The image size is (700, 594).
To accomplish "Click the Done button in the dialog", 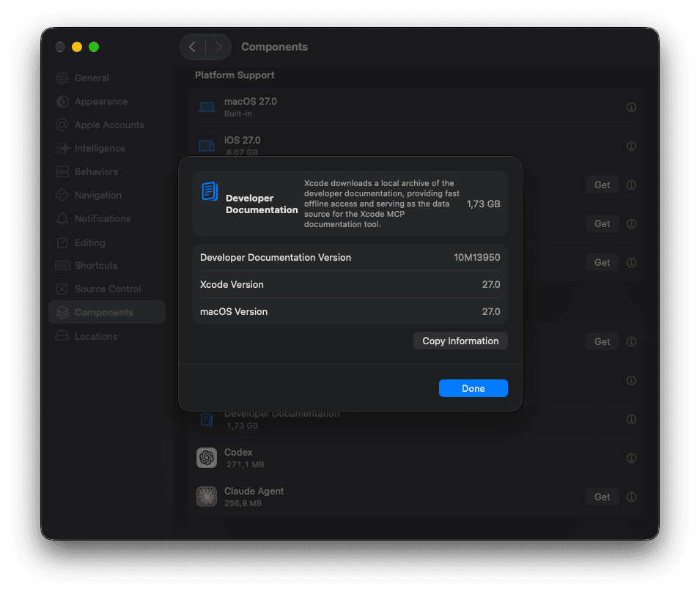I will (x=473, y=388).
